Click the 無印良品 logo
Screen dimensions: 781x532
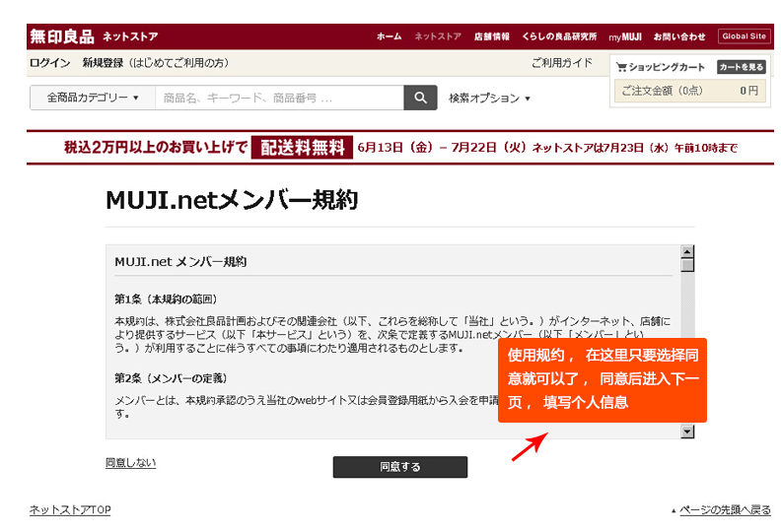click(62, 36)
